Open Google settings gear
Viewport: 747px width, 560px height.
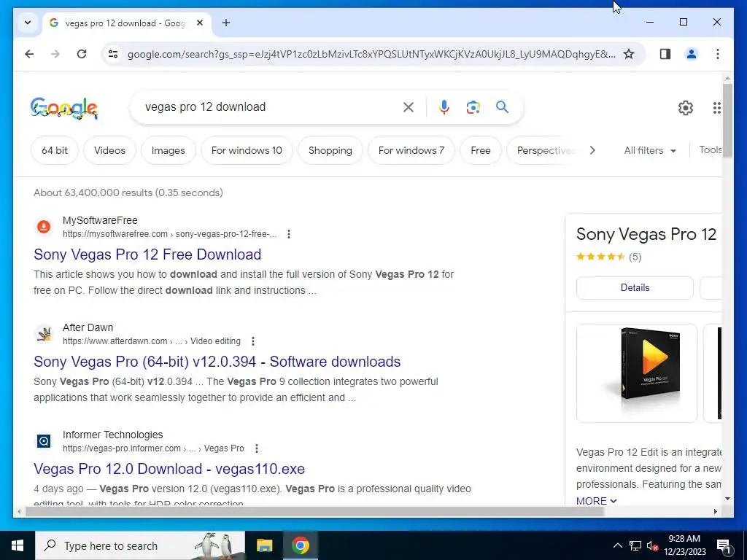tap(686, 108)
